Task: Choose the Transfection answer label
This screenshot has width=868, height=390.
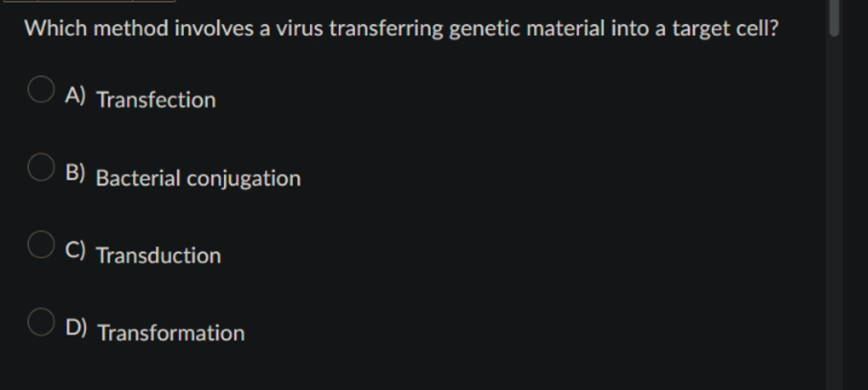Action: click(156, 100)
